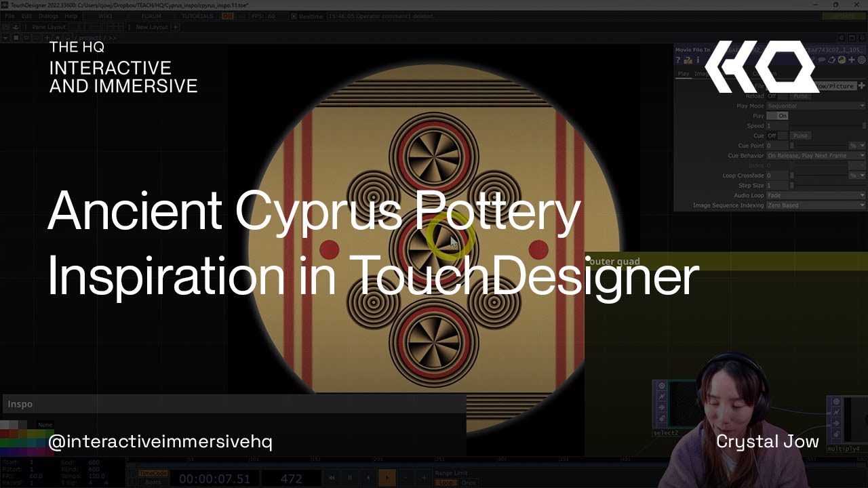Open the Dialogs menu
The width and height of the screenshot is (868, 488).
[x=48, y=16]
